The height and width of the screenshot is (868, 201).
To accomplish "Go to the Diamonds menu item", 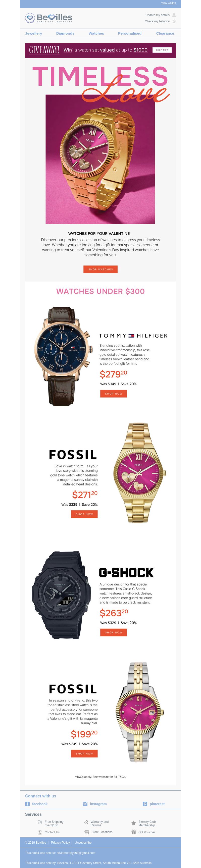I will (65, 33).
